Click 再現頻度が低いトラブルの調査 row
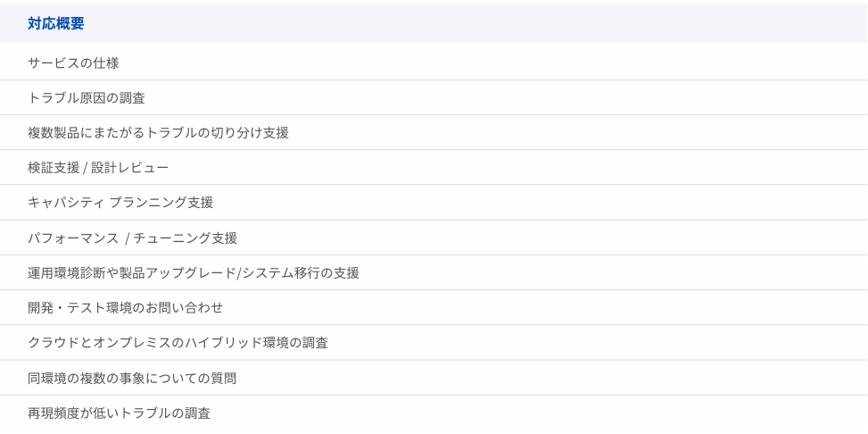Screen dimensions: 868x434 434,413
